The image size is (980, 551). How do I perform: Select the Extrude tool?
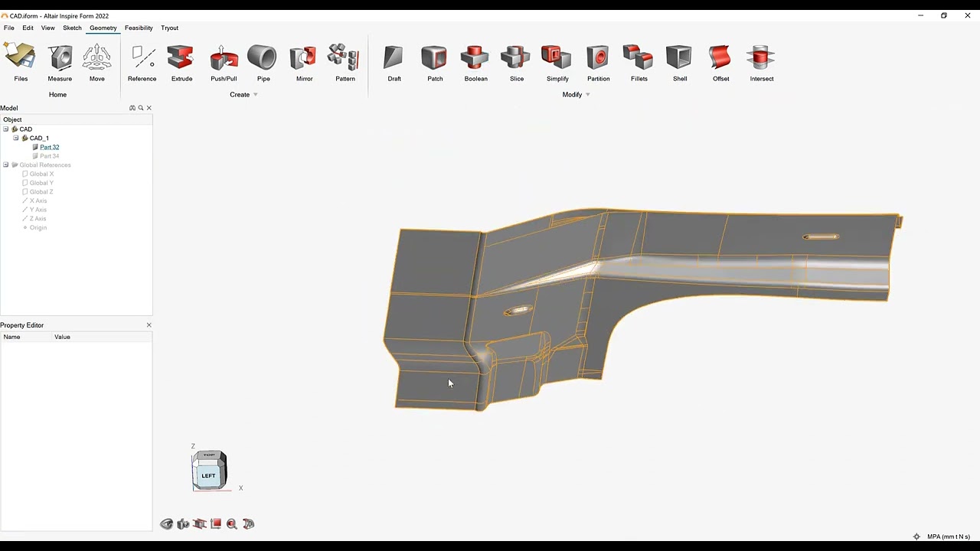pos(181,63)
